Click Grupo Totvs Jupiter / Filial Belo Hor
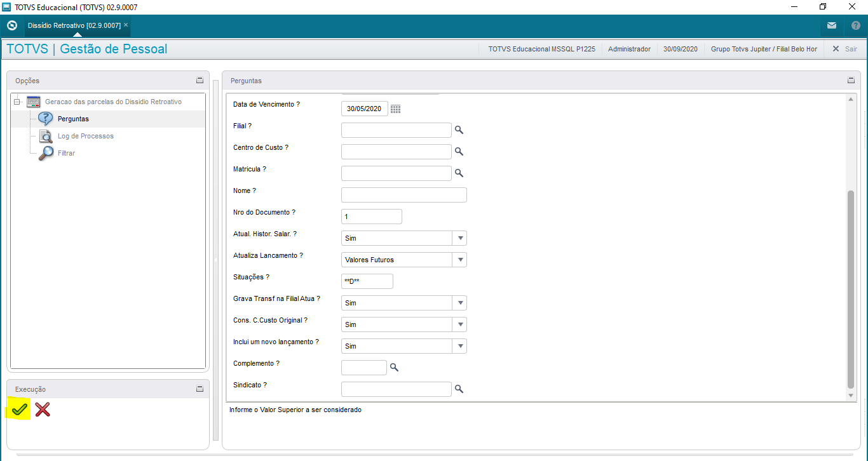This screenshot has width=868, height=461. click(764, 49)
